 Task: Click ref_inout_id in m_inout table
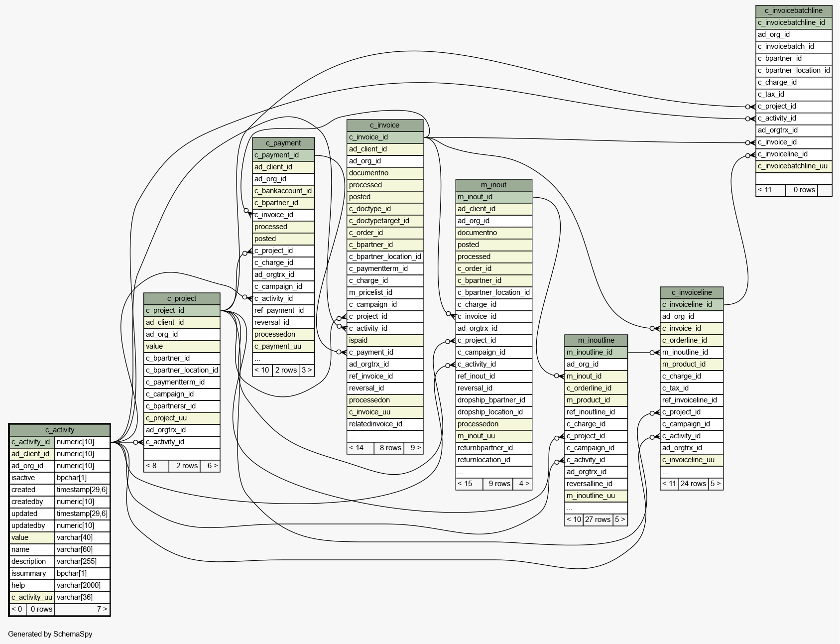(494, 376)
